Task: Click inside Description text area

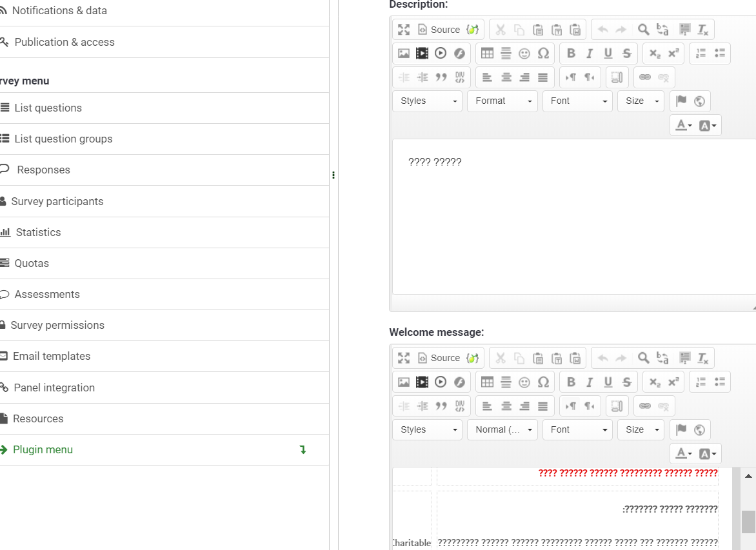Action: click(x=573, y=217)
